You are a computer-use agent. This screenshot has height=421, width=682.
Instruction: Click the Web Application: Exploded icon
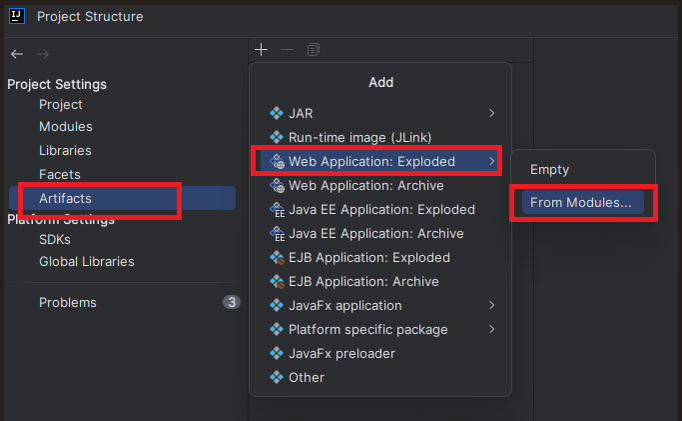tap(277, 161)
